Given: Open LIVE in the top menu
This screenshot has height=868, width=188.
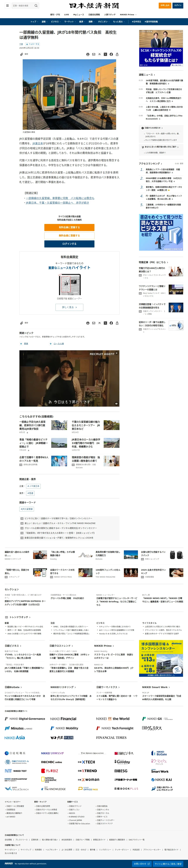Looking at the screenshot, I should click(x=67, y=15).
